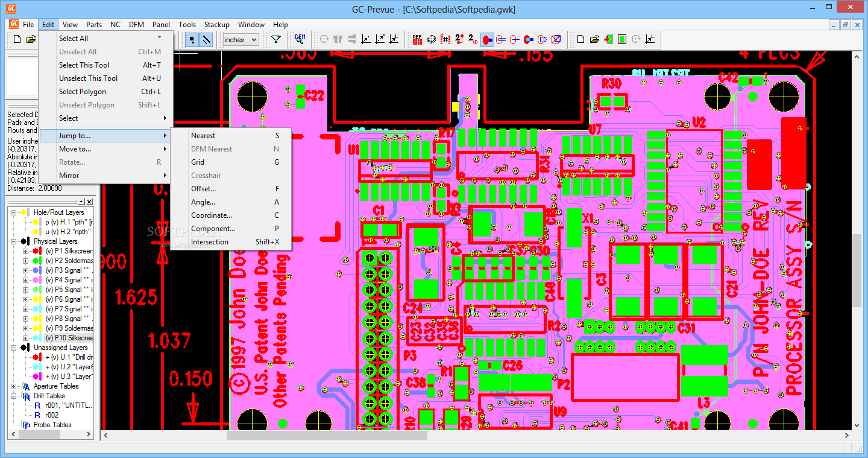Toggle the diagonal line selection mode button

tap(207, 39)
